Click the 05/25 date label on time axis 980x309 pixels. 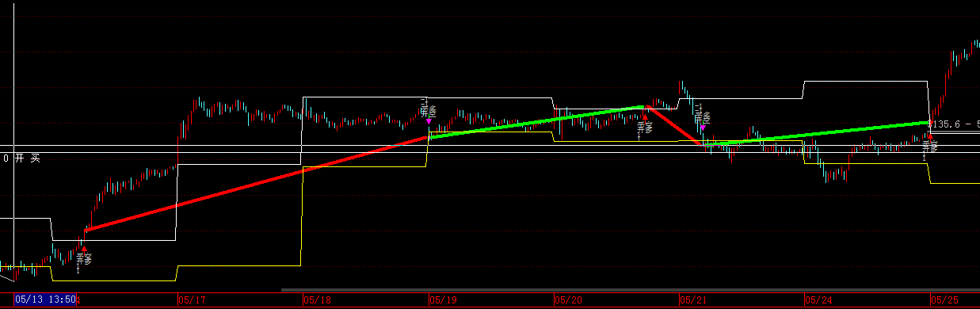point(944,300)
